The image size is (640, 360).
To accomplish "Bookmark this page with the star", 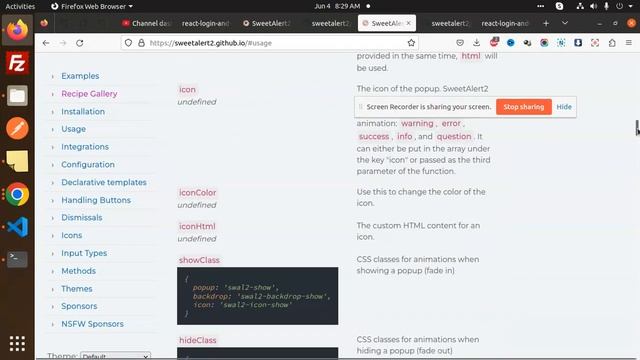I will pos(411,43).
